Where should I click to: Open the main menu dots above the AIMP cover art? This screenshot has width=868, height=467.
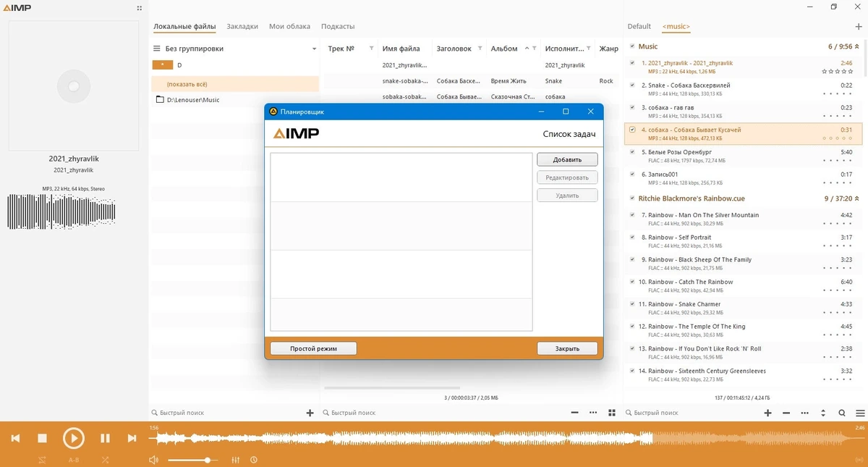(x=139, y=8)
